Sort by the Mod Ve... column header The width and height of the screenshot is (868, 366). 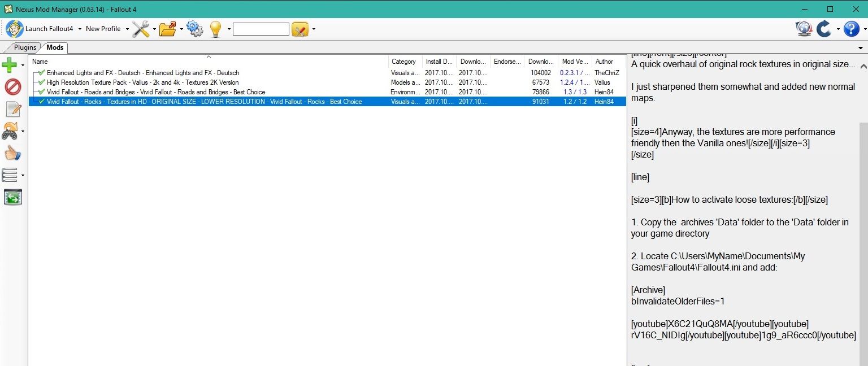pyautogui.click(x=575, y=62)
